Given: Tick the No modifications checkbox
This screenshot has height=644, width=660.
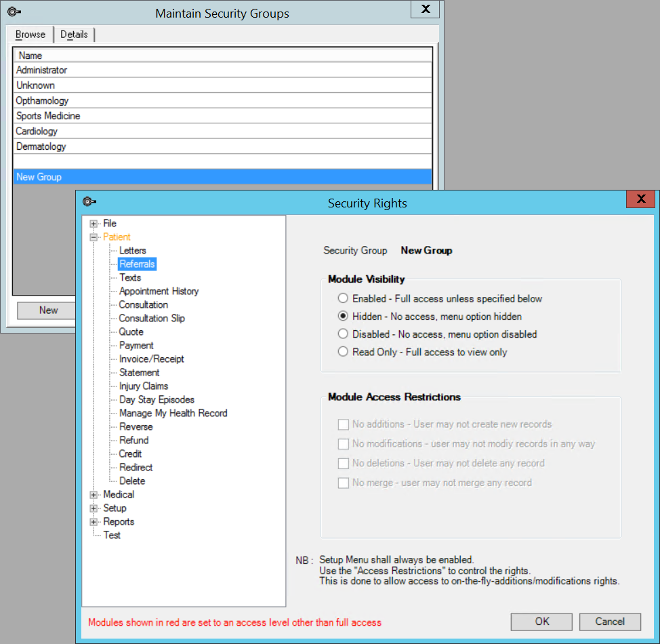Looking at the screenshot, I should click(x=344, y=443).
